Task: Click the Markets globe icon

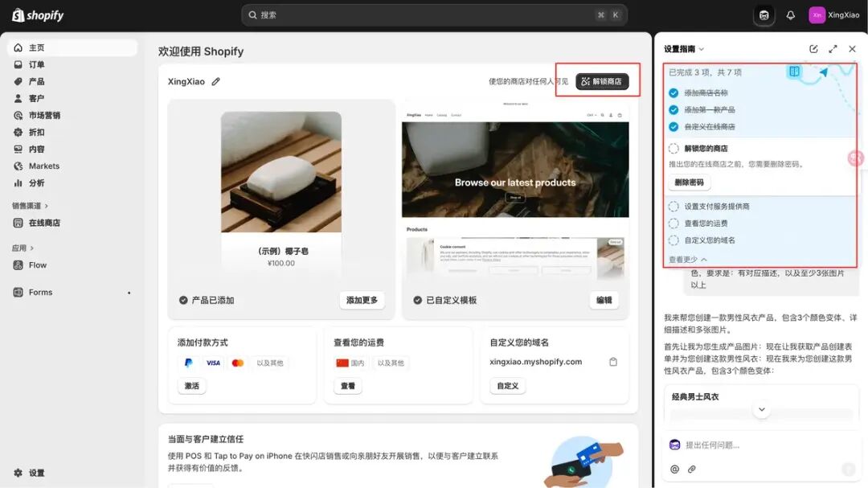Action: 18,166
